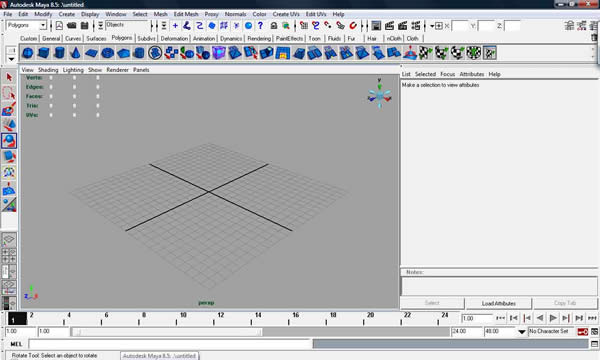Open the Render Settings icon
The height and width of the screenshot is (360, 600).
click(416, 26)
